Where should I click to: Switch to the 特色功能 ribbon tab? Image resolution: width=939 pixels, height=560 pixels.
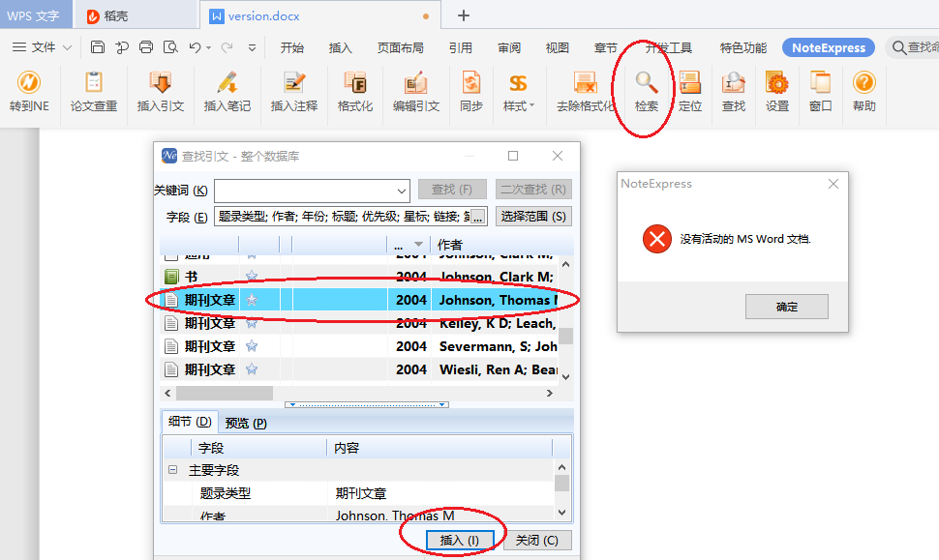coord(743,47)
